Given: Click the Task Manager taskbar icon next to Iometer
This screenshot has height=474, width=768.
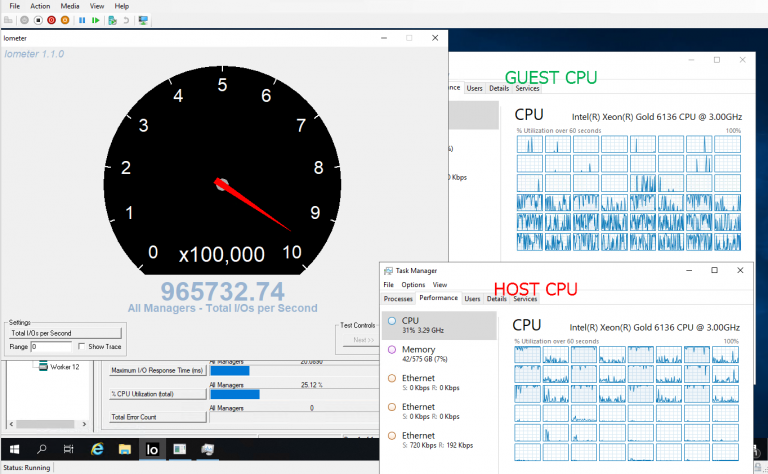Looking at the screenshot, I should pyautogui.click(x=180, y=449).
